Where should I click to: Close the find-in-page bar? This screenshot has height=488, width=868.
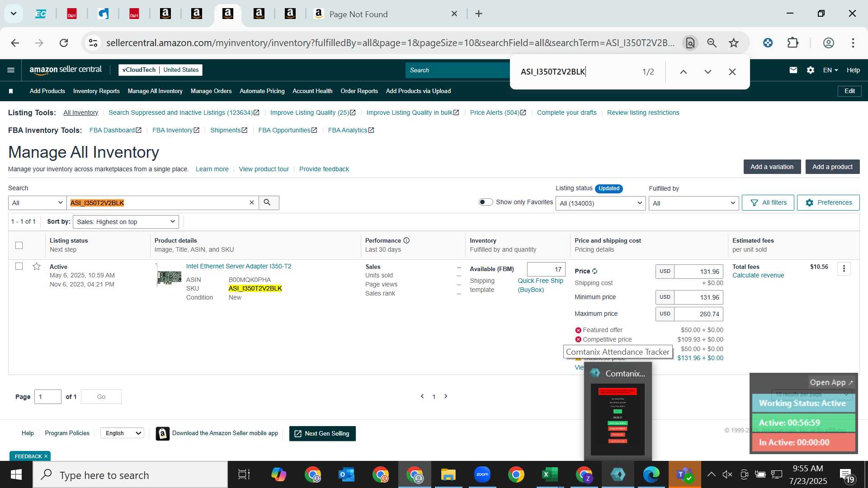point(732,72)
